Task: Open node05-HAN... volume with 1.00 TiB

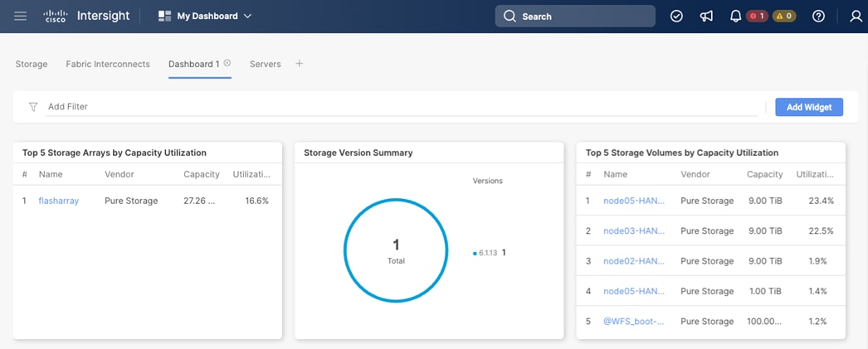Action: [x=633, y=291]
